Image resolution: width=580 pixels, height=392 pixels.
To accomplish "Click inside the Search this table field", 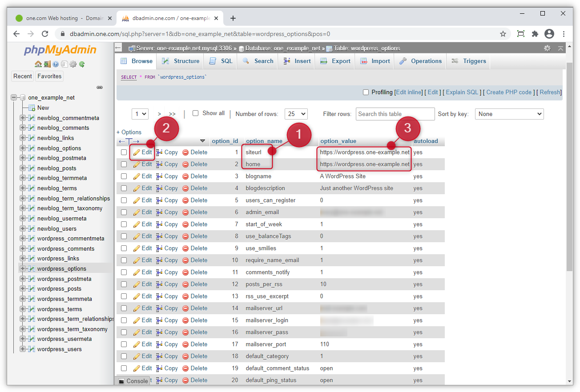I will [x=395, y=114].
